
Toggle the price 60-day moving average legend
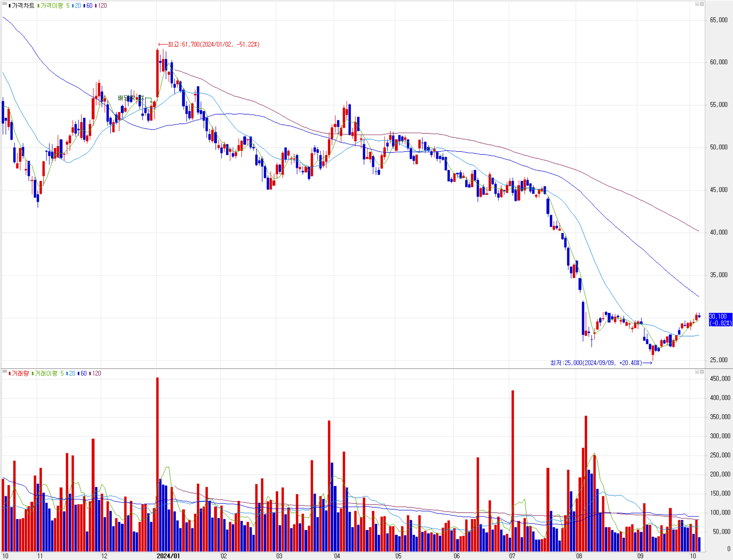point(89,6)
